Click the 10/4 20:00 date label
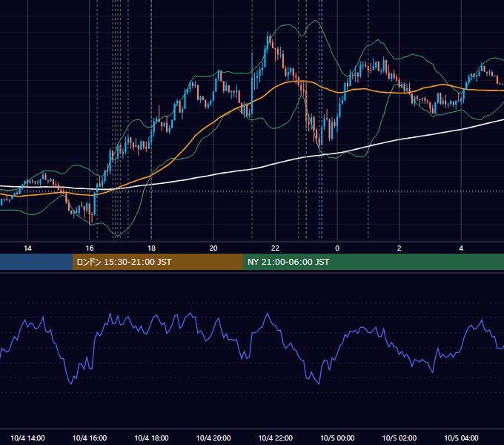 [x=213, y=438]
